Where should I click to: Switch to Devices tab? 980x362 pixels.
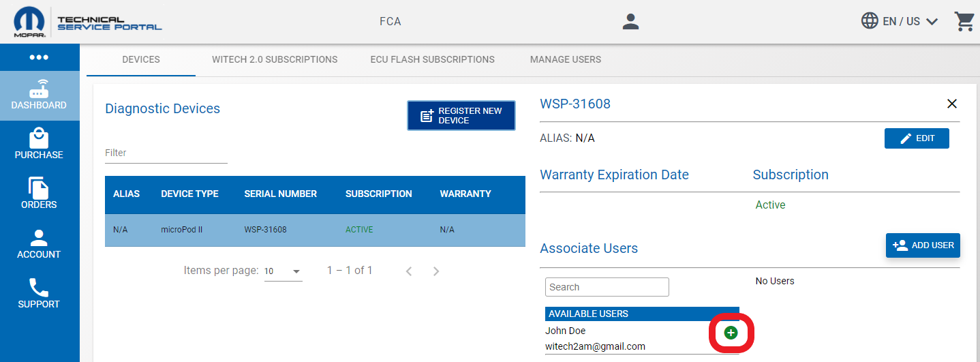[x=141, y=59]
